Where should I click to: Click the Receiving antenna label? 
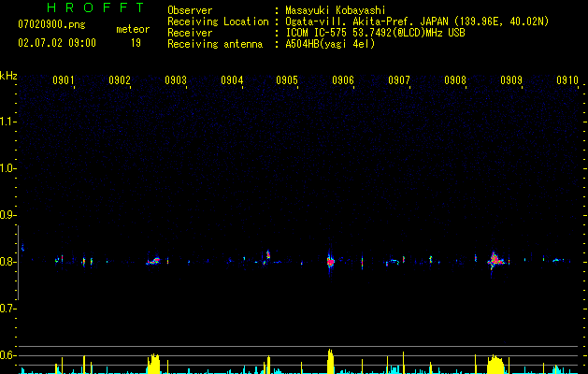coord(215,44)
